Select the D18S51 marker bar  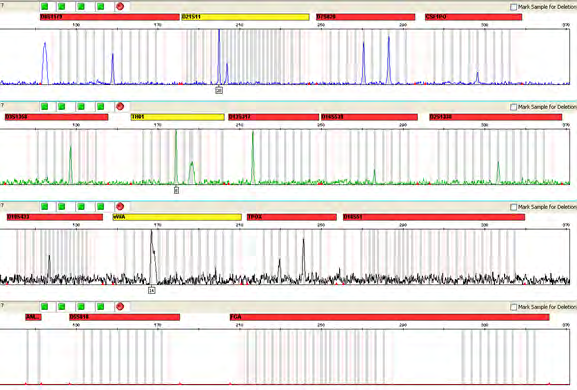(434, 217)
